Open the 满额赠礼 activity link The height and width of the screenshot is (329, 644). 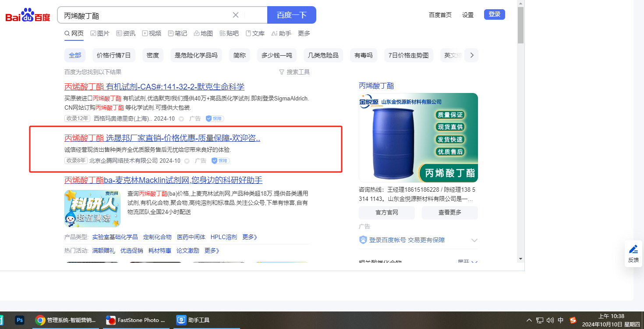coord(104,250)
